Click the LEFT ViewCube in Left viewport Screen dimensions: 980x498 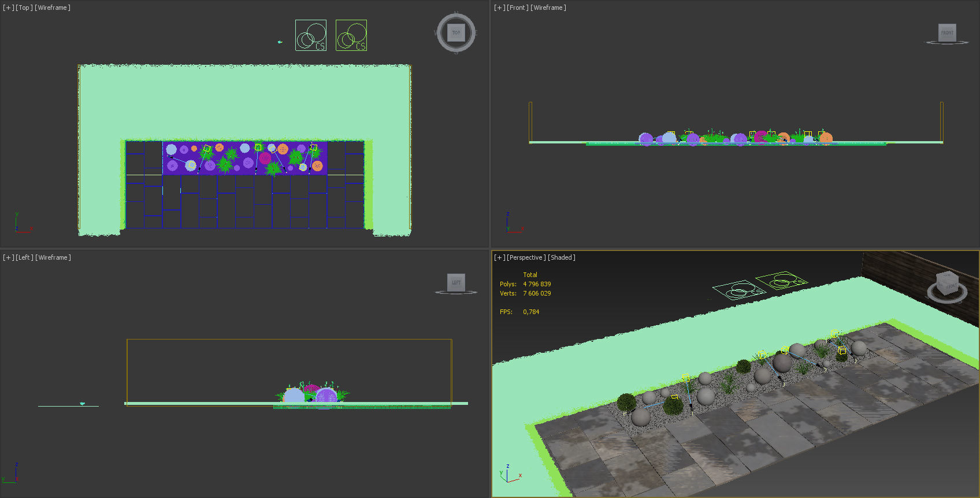456,282
